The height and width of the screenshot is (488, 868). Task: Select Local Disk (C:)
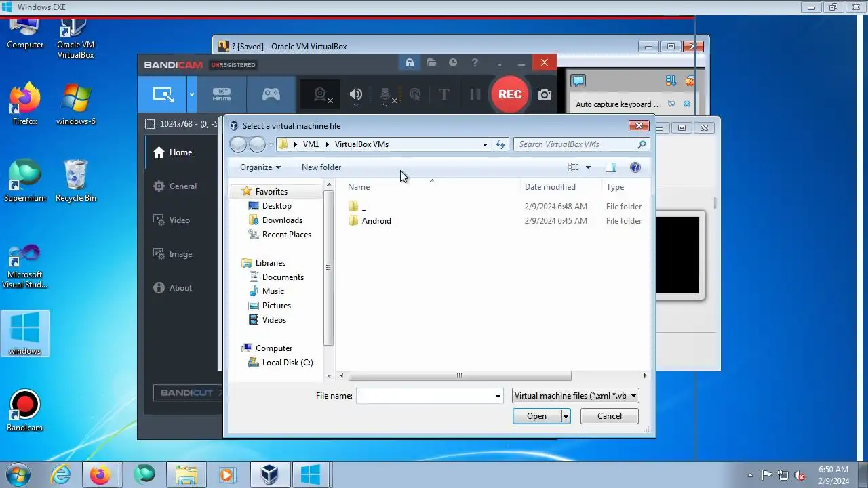pyautogui.click(x=287, y=363)
